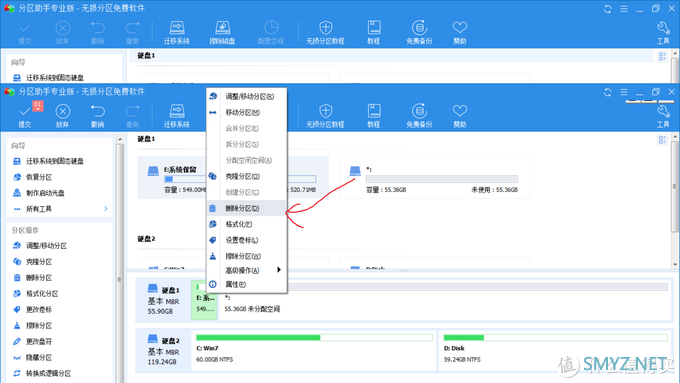
Task: Click 撤销 in the front window toolbar
Action: pyautogui.click(x=98, y=116)
